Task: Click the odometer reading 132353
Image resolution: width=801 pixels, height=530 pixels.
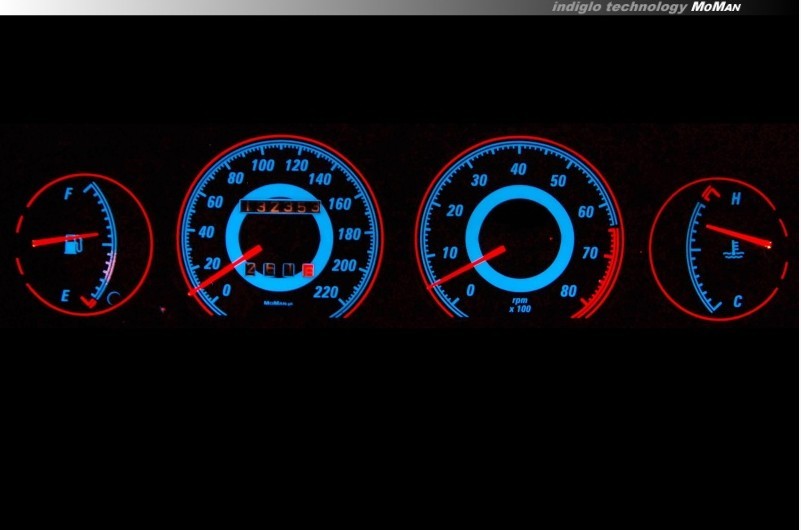Action: pos(279,206)
